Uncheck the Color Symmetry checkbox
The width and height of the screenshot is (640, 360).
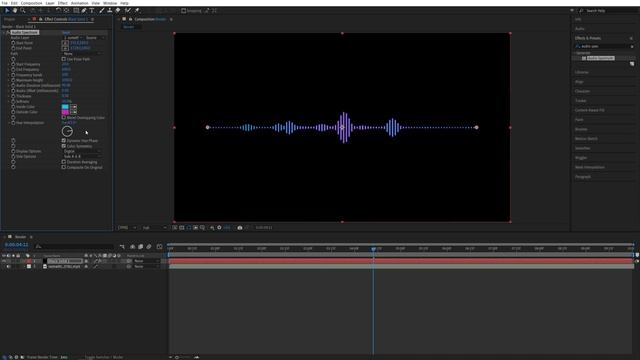tap(64, 146)
